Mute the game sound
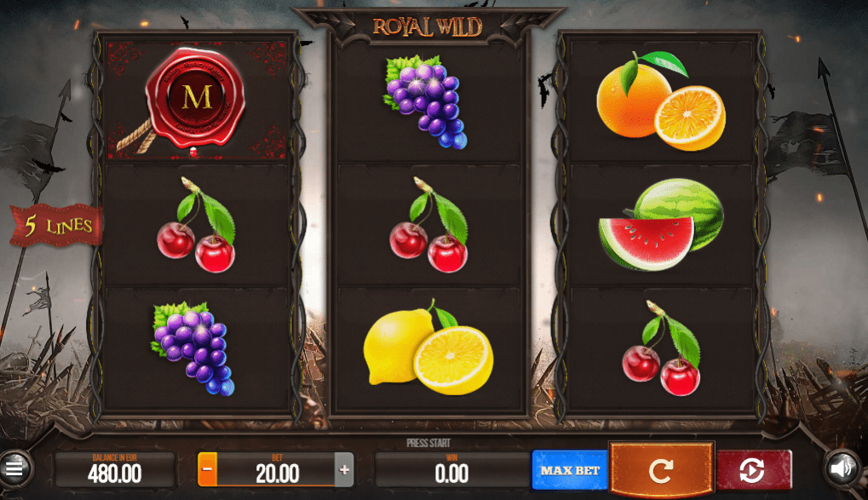 pyautogui.click(x=842, y=468)
